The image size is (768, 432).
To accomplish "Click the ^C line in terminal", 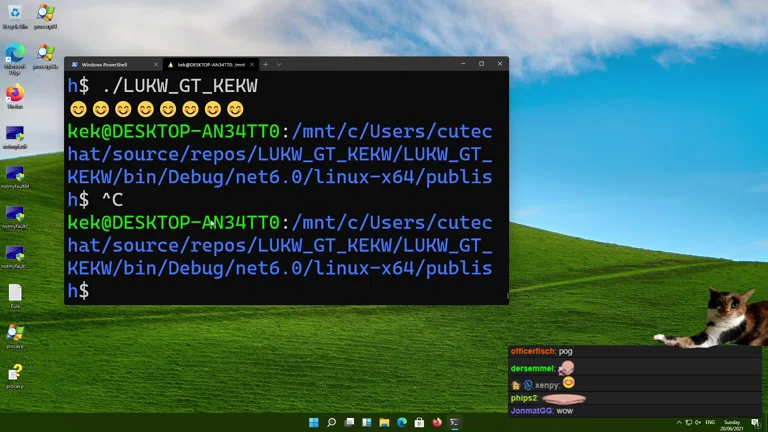I will click(112, 200).
